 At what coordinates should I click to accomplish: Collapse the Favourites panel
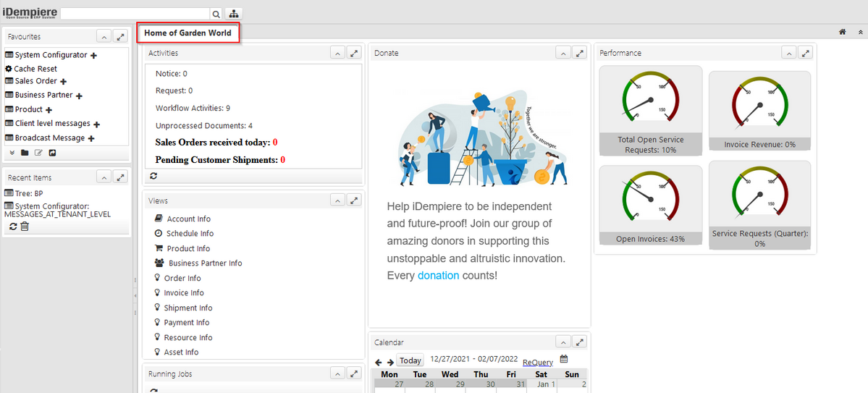[x=104, y=36]
